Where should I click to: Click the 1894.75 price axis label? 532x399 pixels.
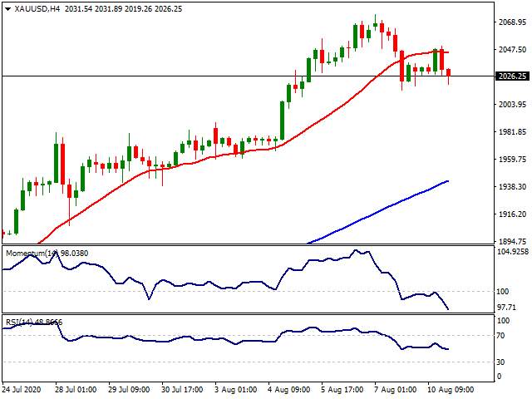click(x=512, y=241)
